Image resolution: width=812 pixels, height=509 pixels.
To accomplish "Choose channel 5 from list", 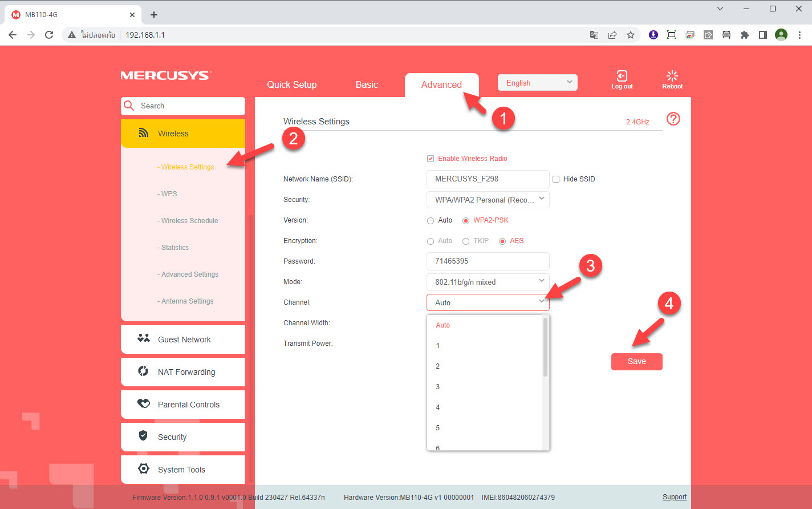I will [x=485, y=428].
